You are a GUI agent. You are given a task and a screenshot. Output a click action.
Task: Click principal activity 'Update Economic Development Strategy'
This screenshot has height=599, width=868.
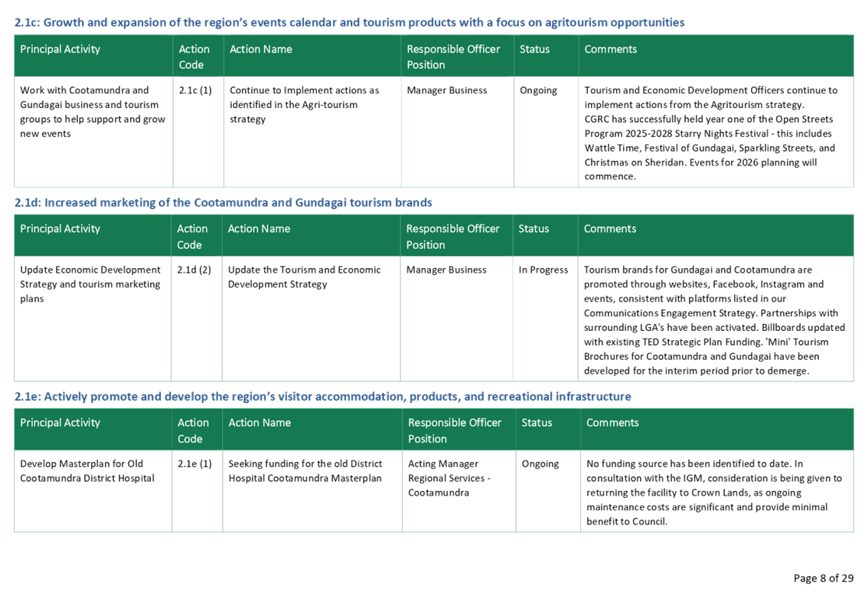coord(90,284)
